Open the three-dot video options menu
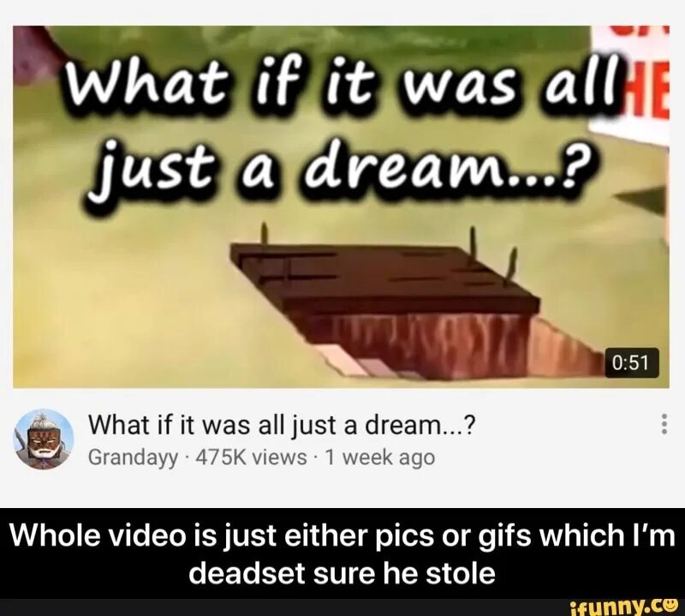The width and height of the screenshot is (685, 616). [664, 423]
